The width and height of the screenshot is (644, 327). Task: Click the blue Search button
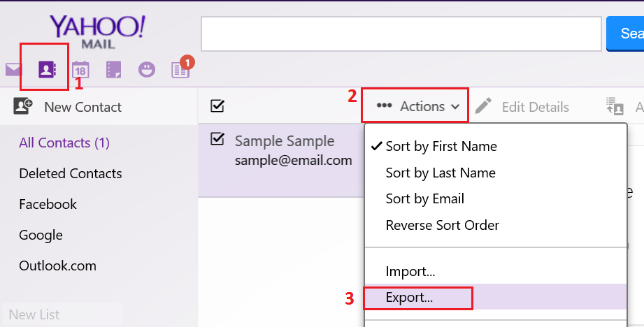point(625,34)
